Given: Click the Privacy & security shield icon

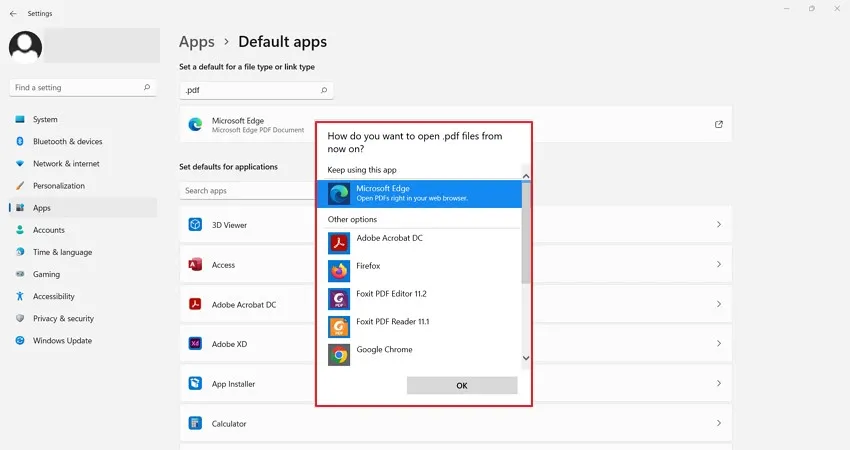Looking at the screenshot, I should click(20, 318).
